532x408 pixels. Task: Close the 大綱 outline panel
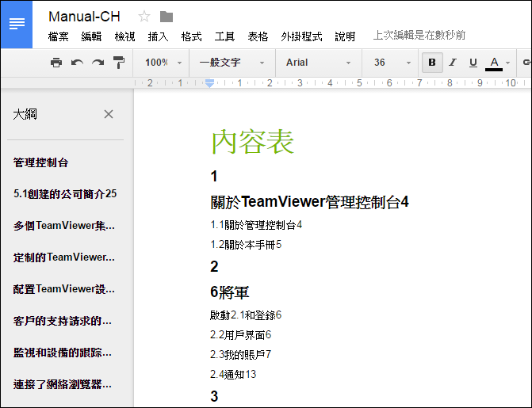[x=109, y=114]
